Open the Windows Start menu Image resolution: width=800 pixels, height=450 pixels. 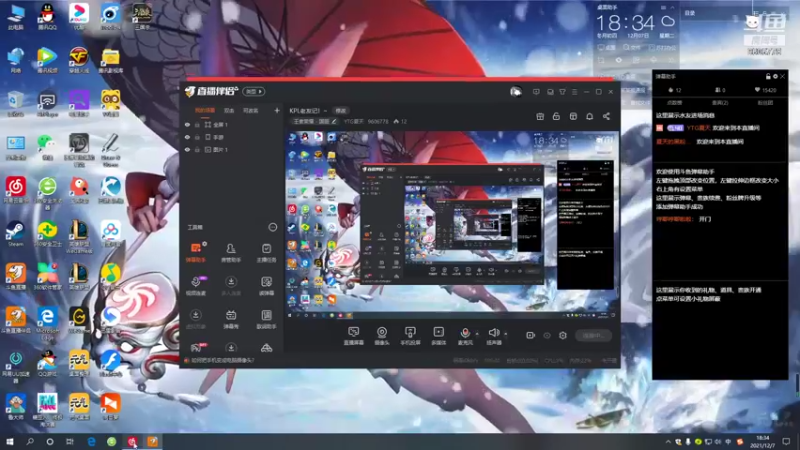tap(9, 441)
